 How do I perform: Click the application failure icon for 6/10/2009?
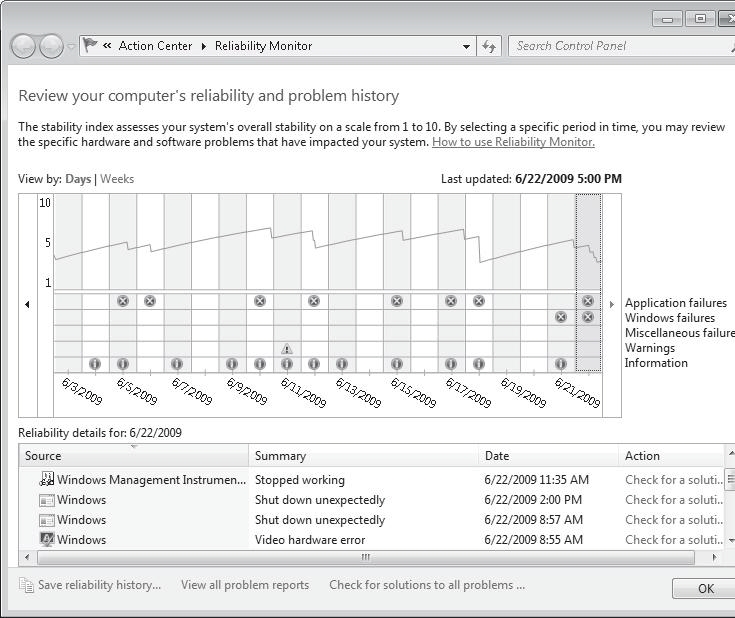coord(260,301)
